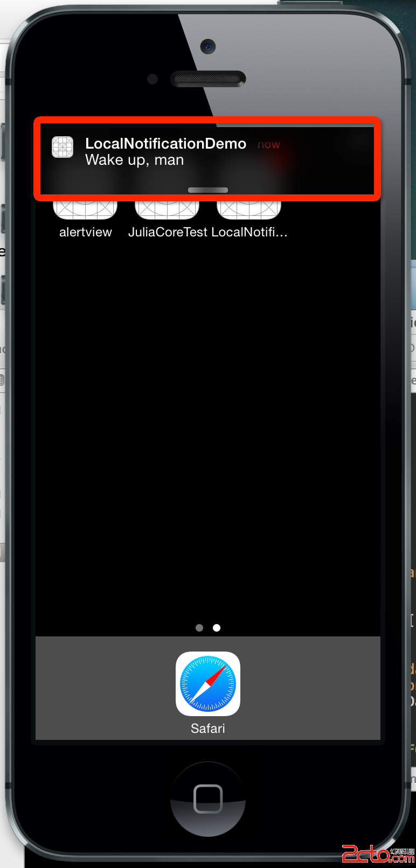Tap the Safari label in the dock
Screen dimensions: 416x868
tap(208, 729)
